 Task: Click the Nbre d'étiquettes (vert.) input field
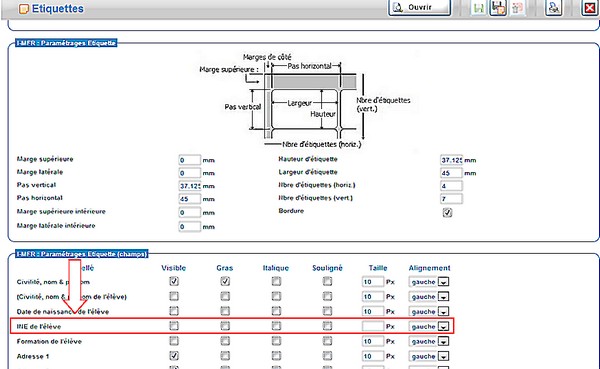pos(451,199)
